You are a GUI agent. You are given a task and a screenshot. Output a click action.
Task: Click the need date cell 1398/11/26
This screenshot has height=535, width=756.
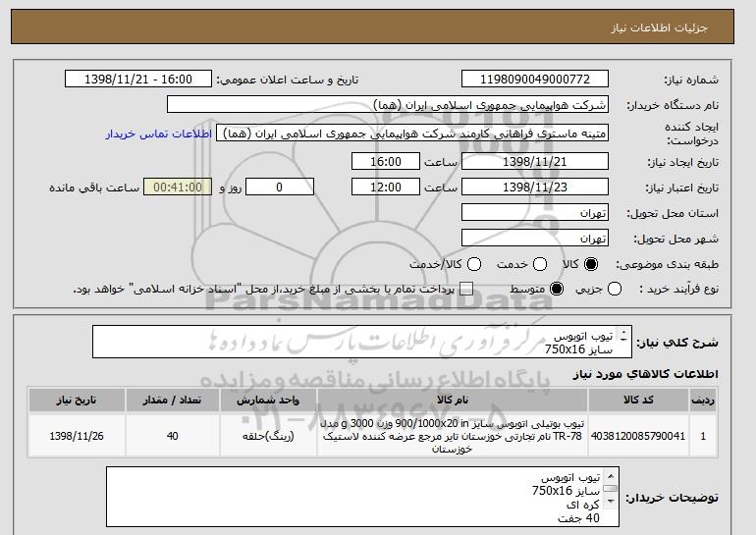coord(77,436)
